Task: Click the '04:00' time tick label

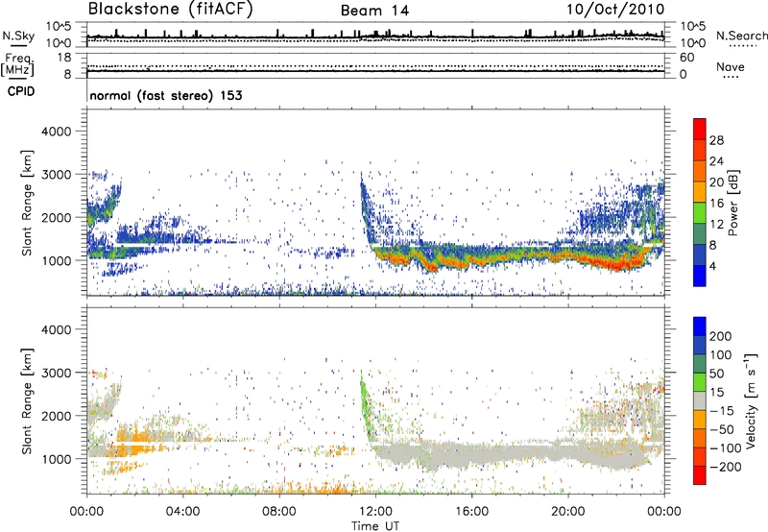Action: coord(182,512)
